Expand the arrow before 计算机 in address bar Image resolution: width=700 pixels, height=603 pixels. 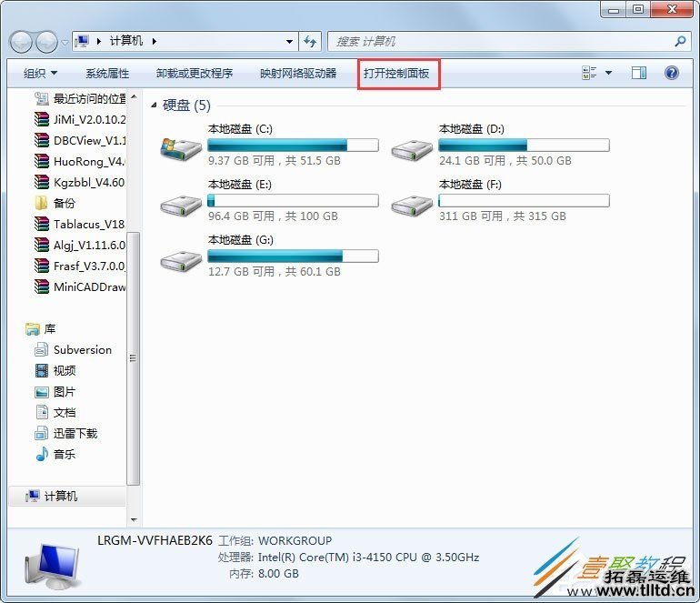[99, 42]
